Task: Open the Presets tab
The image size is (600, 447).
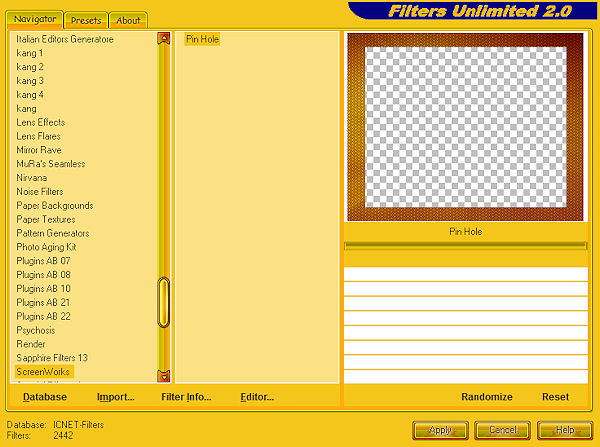Action: (x=86, y=20)
